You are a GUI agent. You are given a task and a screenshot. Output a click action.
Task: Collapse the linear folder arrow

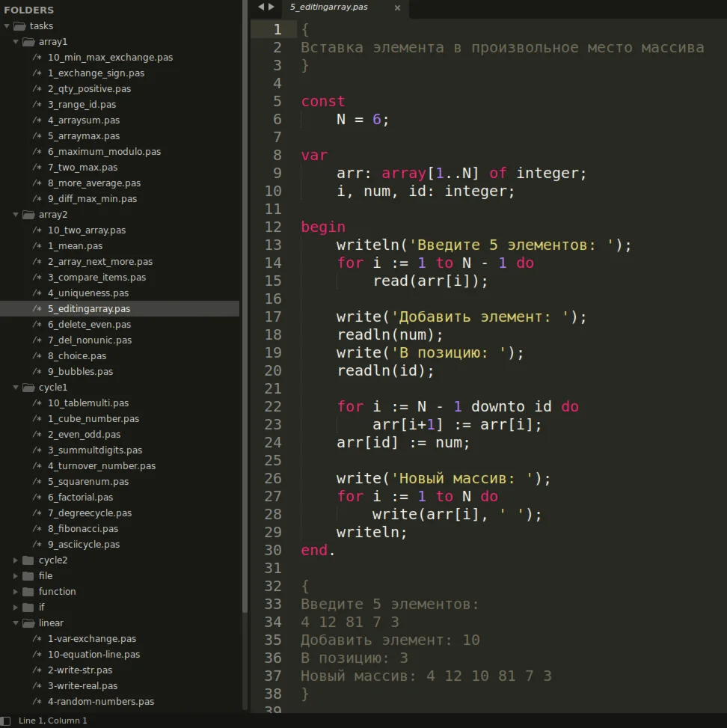(16, 623)
